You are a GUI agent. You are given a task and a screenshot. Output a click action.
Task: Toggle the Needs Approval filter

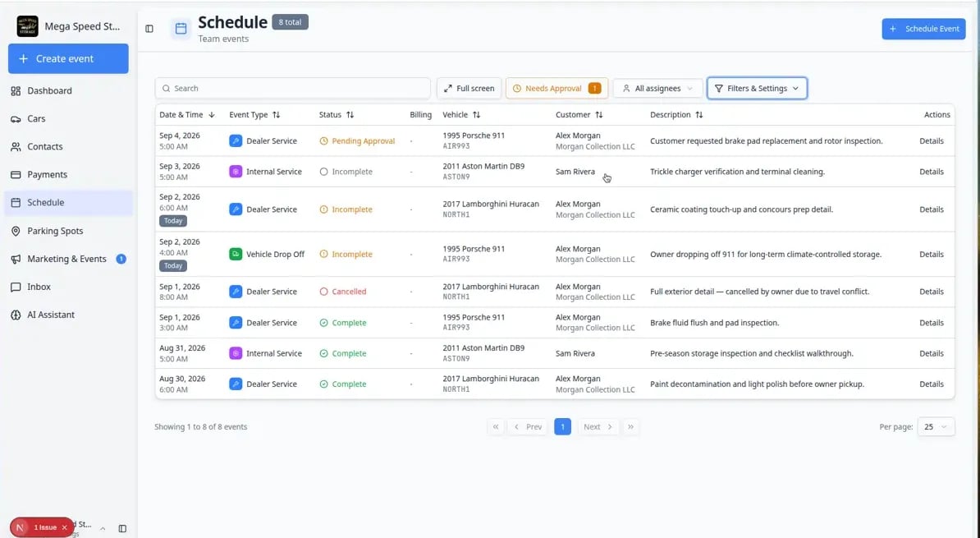point(556,88)
